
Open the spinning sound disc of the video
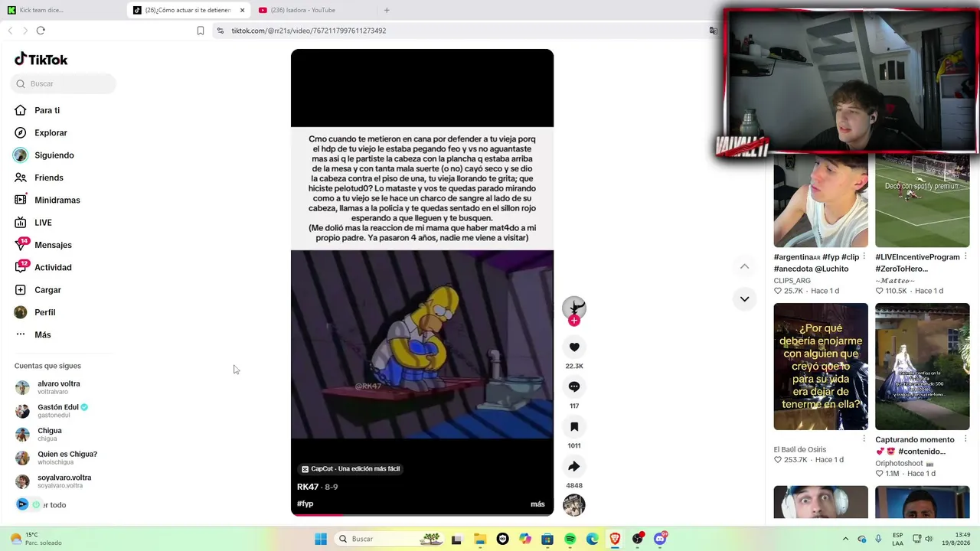[x=574, y=505]
